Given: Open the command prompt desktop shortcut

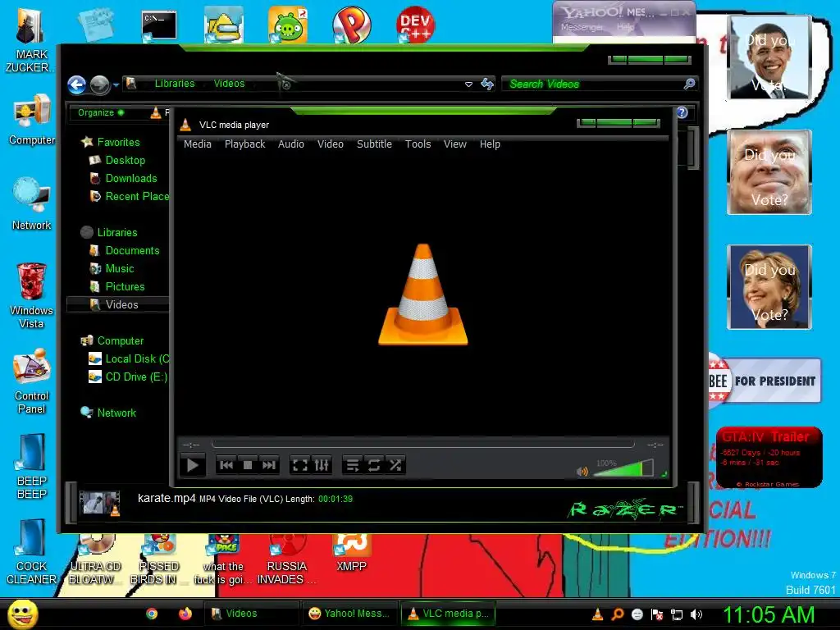Looking at the screenshot, I should click(159, 25).
